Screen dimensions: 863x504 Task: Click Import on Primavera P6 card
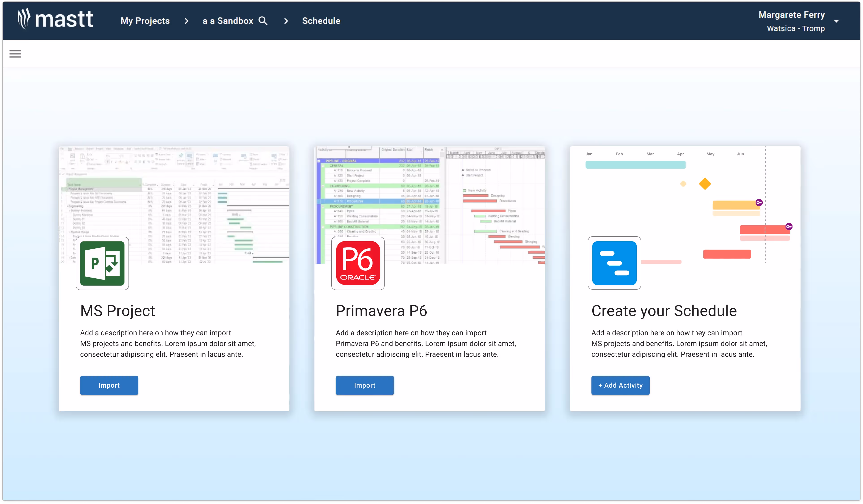coord(365,385)
